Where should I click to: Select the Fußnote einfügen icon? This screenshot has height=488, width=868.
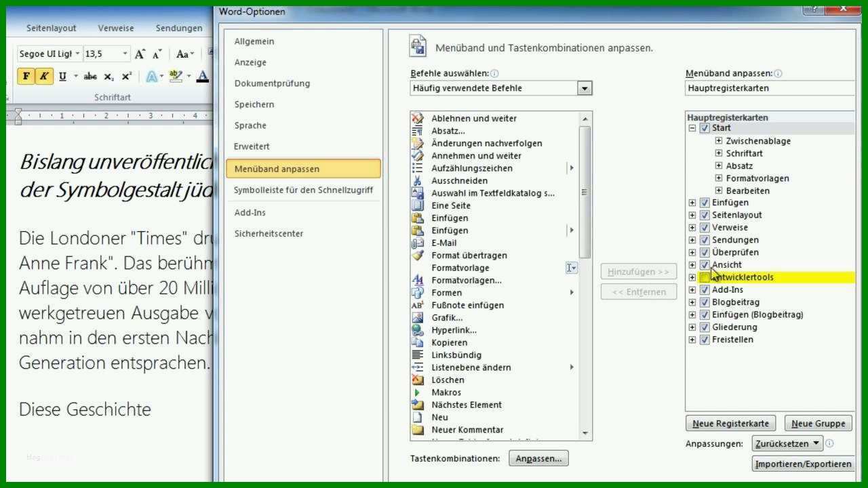[x=418, y=305]
